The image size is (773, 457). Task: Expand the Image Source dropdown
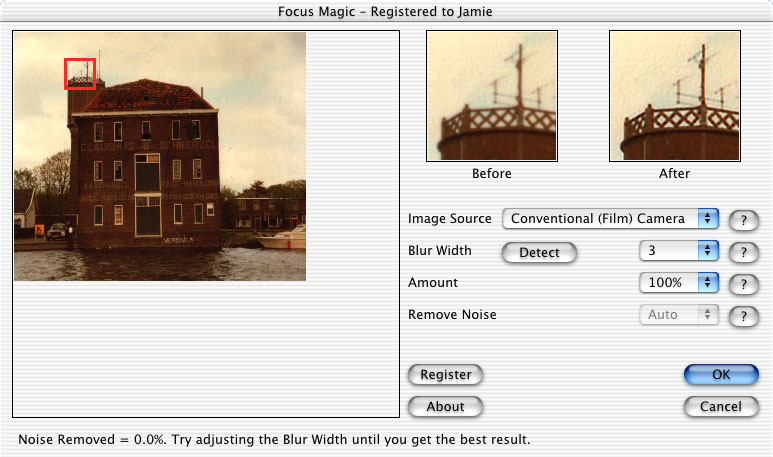610,218
